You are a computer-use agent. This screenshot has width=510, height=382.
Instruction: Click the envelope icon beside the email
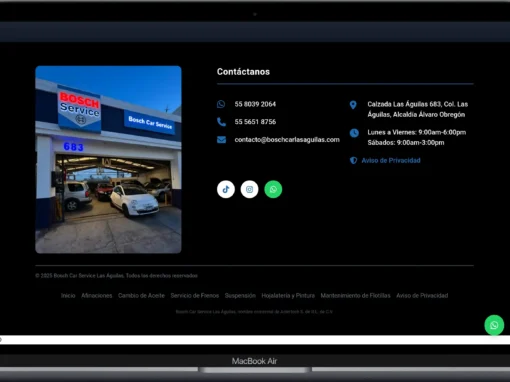click(221, 140)
